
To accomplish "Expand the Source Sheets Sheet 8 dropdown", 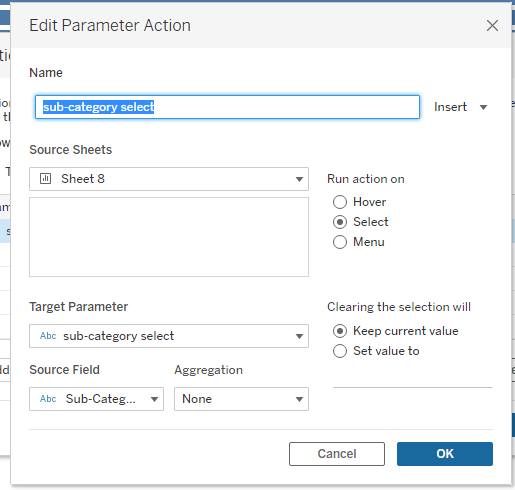I will point(169,179).
